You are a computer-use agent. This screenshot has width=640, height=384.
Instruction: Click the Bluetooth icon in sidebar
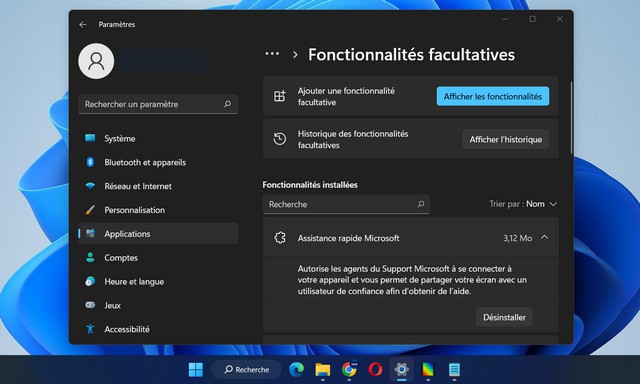tap(90, 162)
